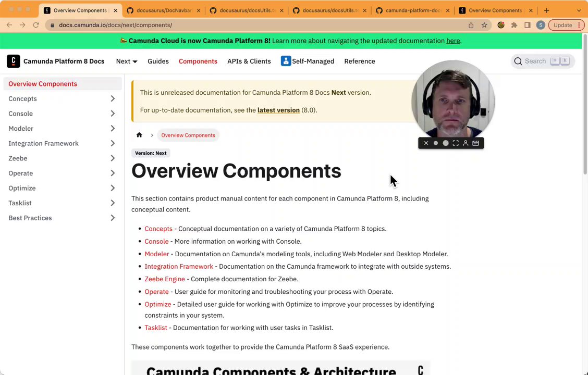Open the Reference navbar item
The width and height of the screenshot is (588, 375).
tap(360, 61)
